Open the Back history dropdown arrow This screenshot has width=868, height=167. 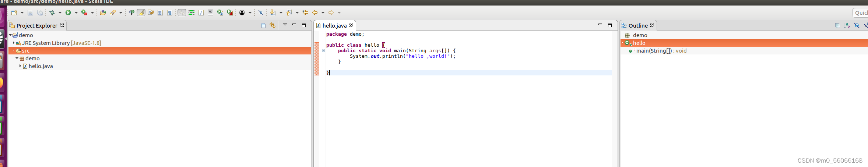(x=323, y=13)
